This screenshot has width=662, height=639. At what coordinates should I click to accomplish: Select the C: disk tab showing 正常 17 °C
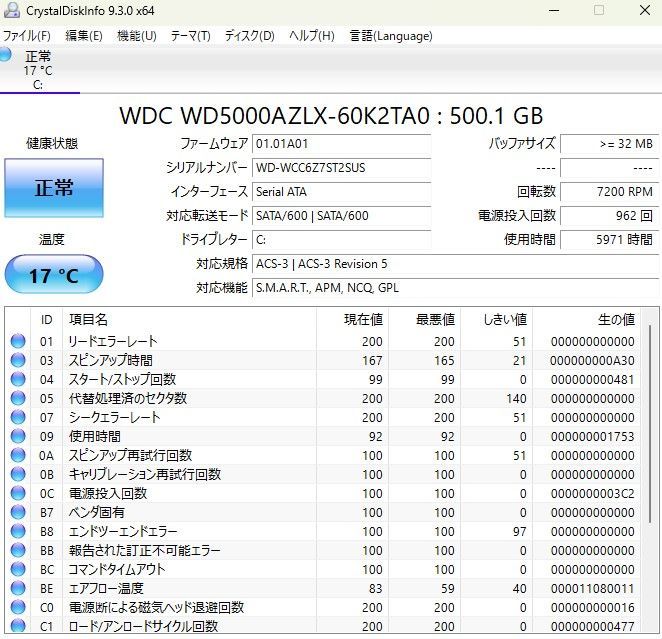40,70
